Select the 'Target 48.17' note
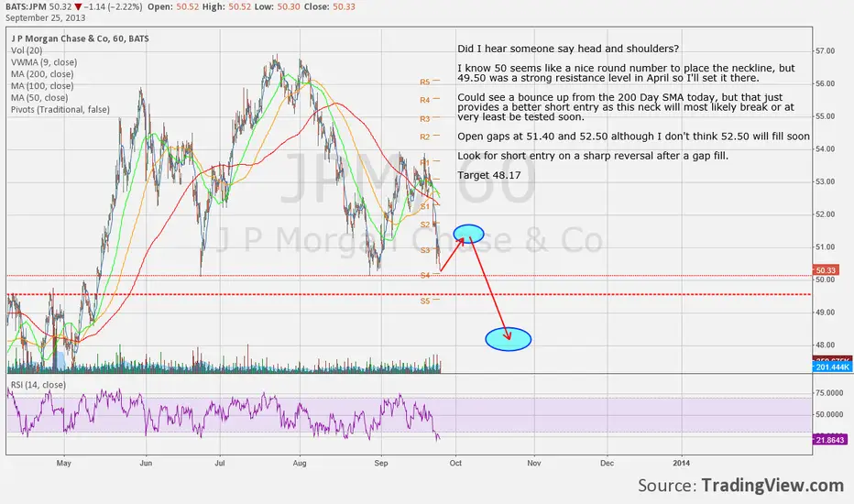The width and height of the screenshot is (854, 504). [x=489, y=175]
